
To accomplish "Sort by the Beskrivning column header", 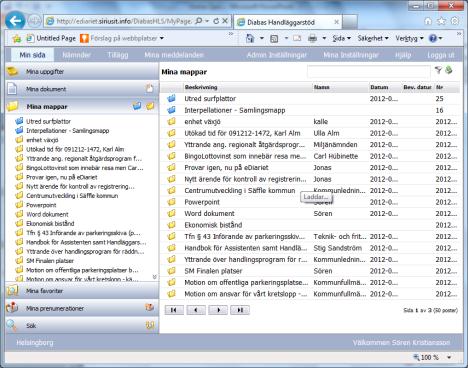I will (201, 87).
